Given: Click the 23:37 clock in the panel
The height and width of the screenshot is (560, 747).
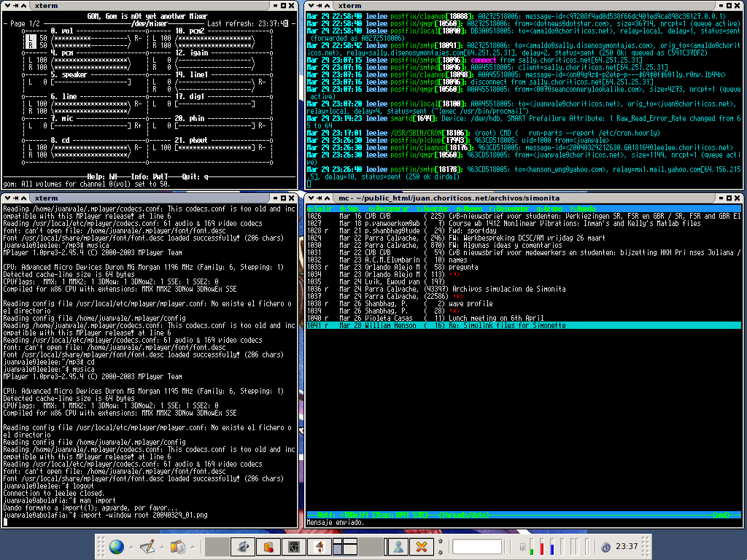Looking at the screenshot, I should pos(627,546).
